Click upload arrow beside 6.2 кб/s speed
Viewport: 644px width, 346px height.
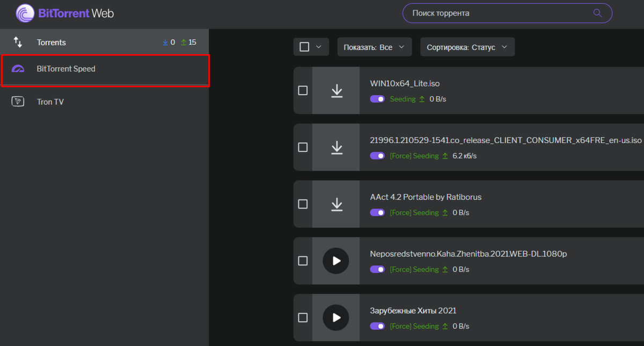tap(445, 156)
